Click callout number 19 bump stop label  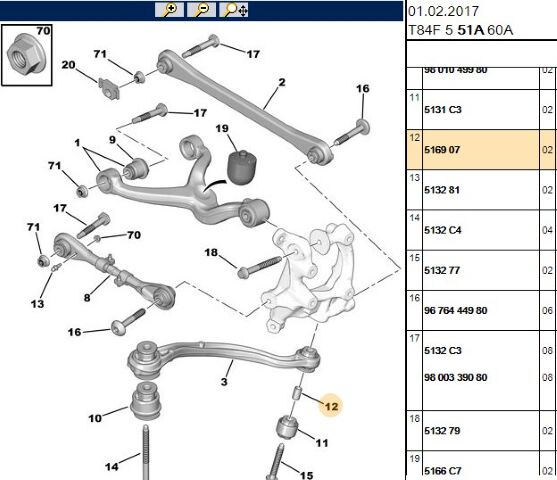(x=222, y=128)
